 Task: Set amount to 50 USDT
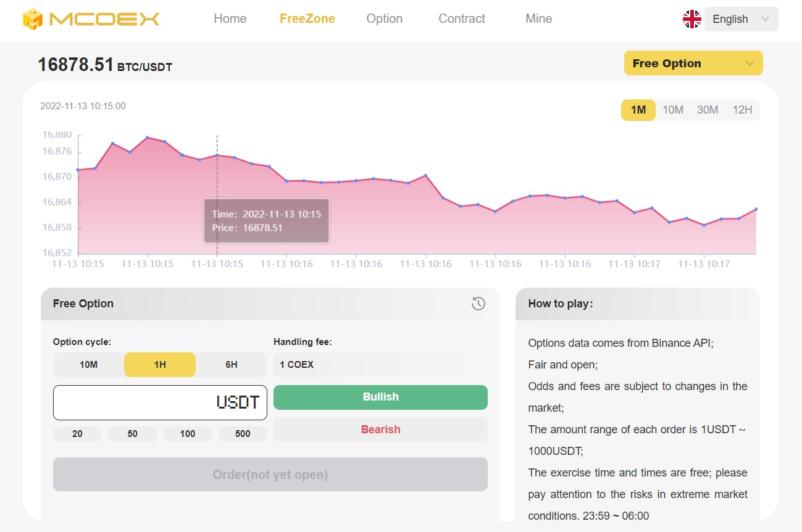click(x=133, y=434)
